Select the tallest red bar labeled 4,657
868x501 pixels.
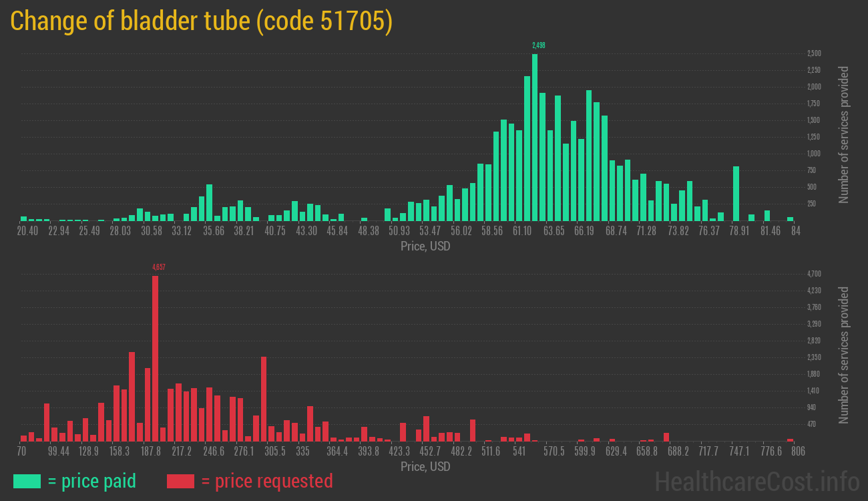(155, 358)
